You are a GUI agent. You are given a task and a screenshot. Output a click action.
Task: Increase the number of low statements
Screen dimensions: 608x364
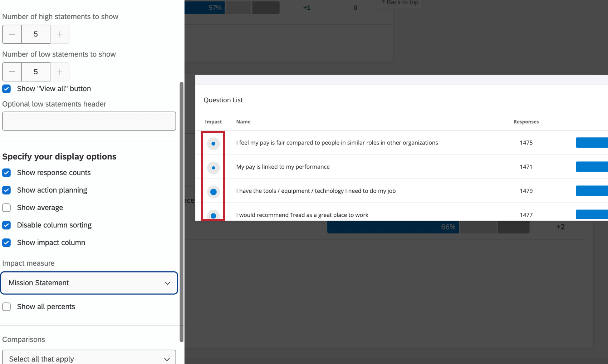pos(59,72)
